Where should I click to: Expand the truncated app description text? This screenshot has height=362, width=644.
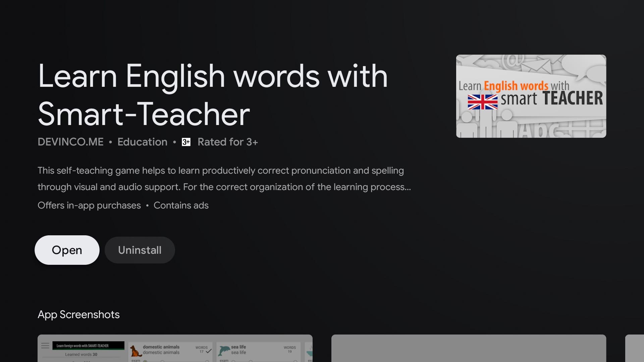[224, 179]
